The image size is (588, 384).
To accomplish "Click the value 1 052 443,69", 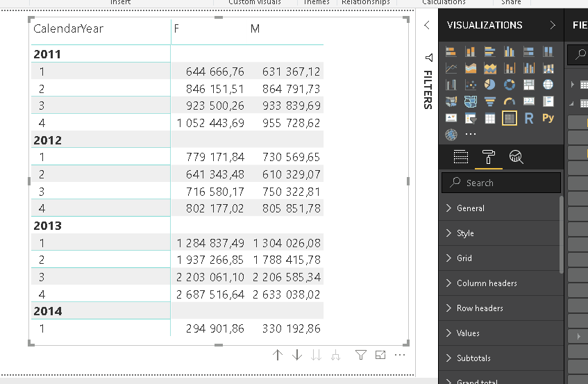I will tap(210, 123).
